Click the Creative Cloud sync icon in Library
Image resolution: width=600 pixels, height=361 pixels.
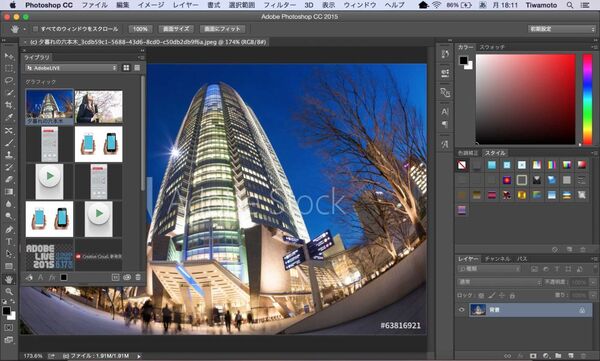127,277
